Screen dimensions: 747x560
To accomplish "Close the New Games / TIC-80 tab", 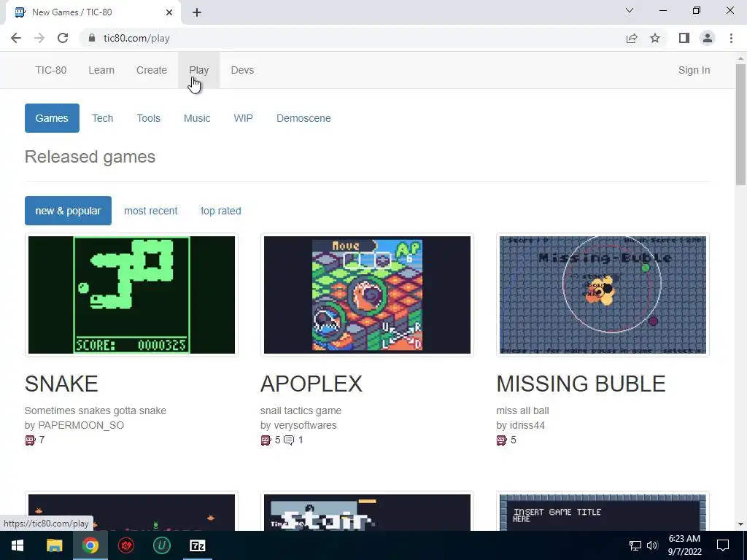I will (x=169, y=12).
